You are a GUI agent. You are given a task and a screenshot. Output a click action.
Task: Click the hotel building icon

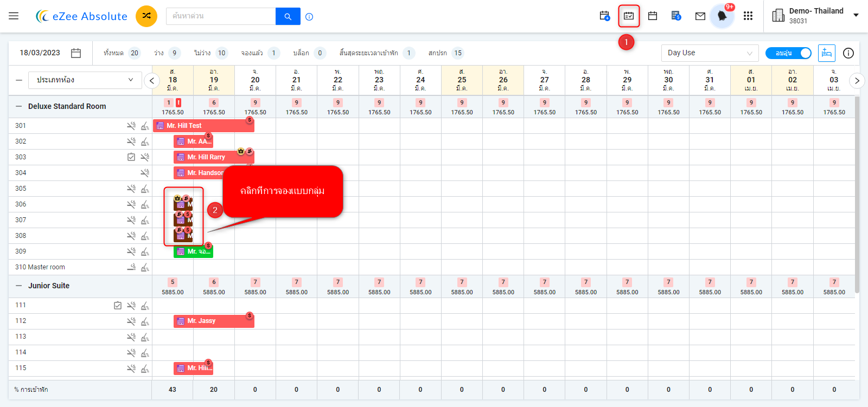[x=778, y=16]
